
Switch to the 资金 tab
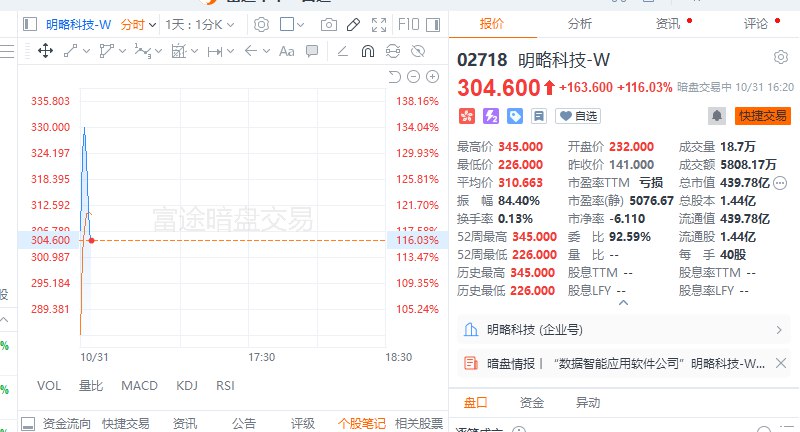tap(532, 403)
